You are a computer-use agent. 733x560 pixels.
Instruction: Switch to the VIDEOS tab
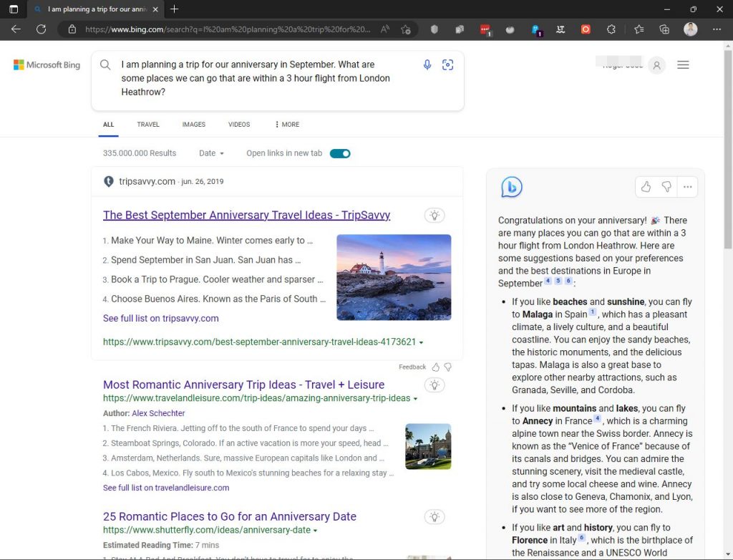coord(239,125)
